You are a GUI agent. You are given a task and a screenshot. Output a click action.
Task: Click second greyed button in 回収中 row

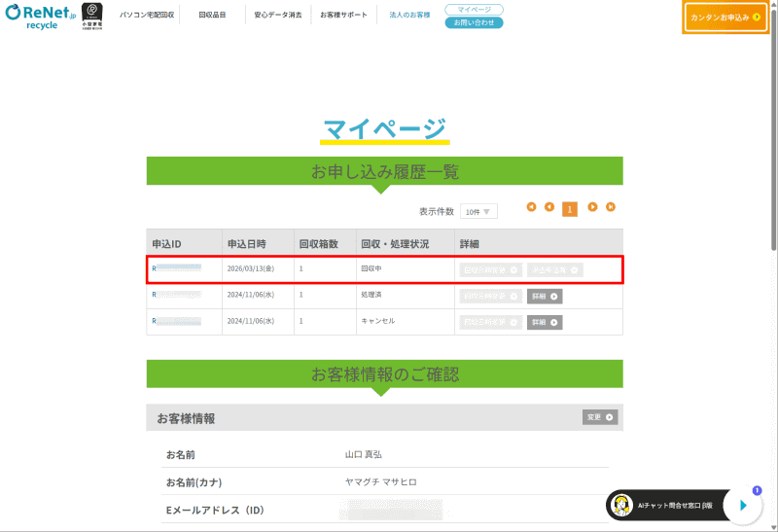point(554,270)
